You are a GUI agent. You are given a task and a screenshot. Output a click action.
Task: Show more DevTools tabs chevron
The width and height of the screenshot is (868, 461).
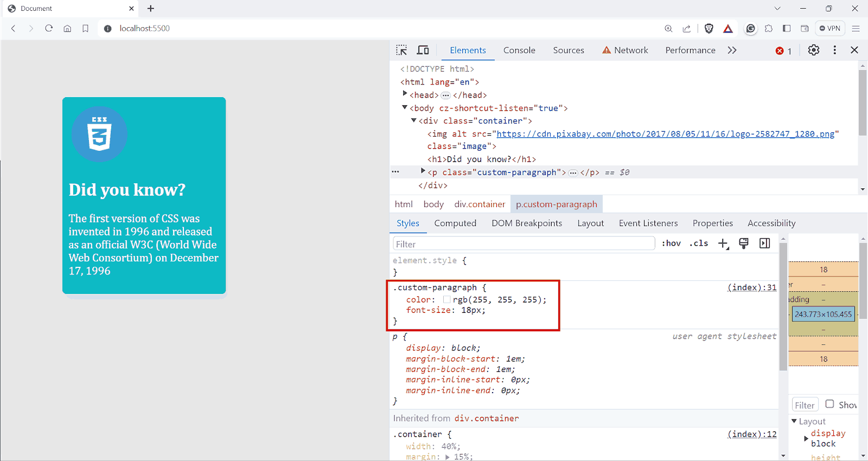(732, 50)
